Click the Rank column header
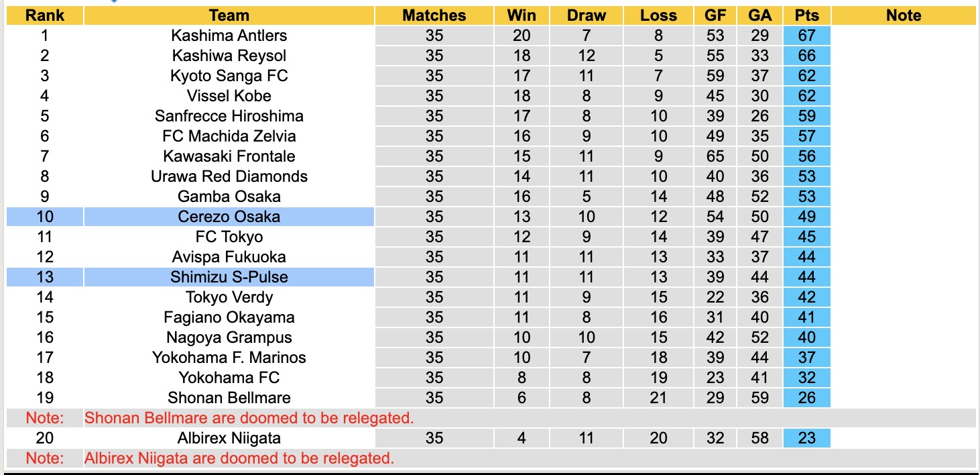The image size is (980, 475). [44, 15]
